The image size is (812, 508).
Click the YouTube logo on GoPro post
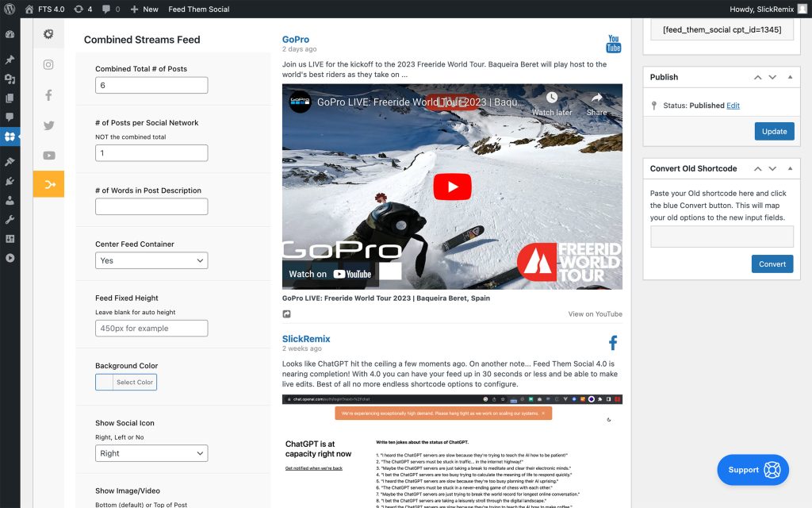[614, 44]
